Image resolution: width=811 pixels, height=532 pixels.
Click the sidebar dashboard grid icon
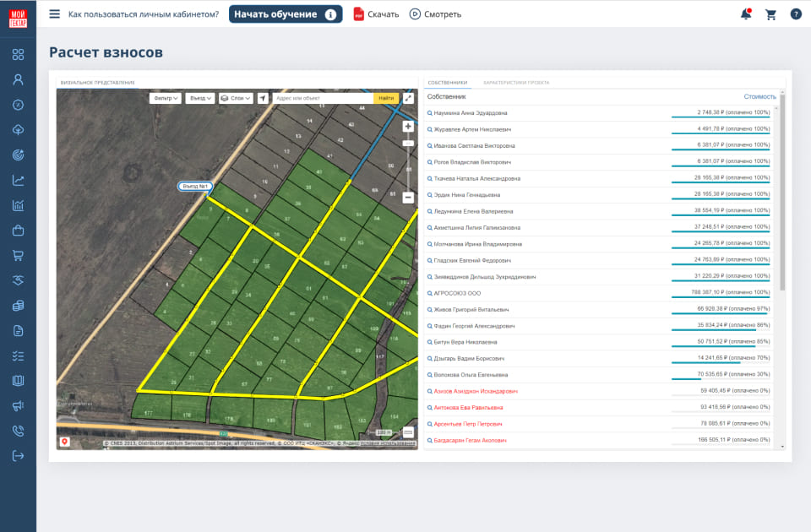pyautogui.click(x=18, y=54)
